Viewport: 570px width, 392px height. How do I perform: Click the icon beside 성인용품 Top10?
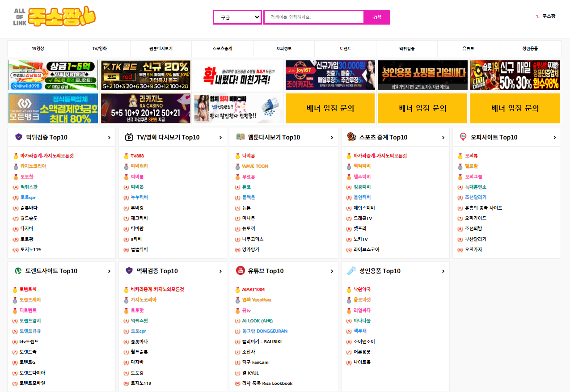(351, 271)
